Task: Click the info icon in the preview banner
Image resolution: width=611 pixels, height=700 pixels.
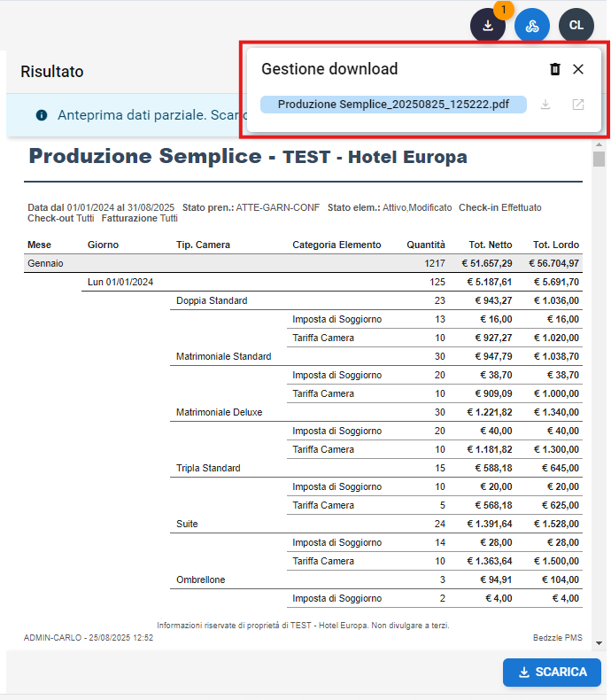Action: click(x=42, y=115)
